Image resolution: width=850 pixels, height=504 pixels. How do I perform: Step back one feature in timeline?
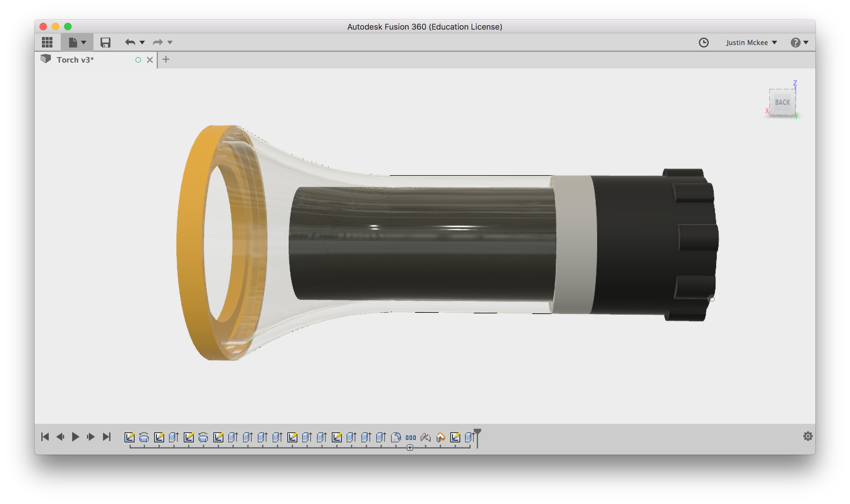coord(60,437)
